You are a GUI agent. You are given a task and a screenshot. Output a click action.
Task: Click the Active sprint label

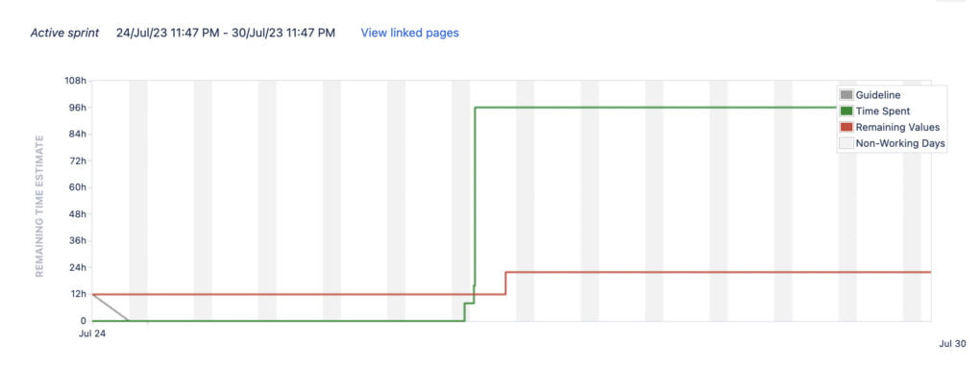(x=64, y=33)
